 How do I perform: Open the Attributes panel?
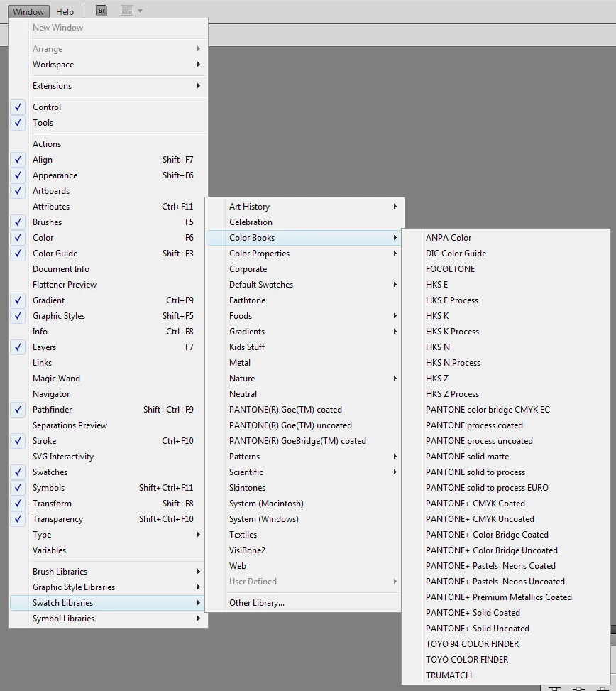click(108, 207)
